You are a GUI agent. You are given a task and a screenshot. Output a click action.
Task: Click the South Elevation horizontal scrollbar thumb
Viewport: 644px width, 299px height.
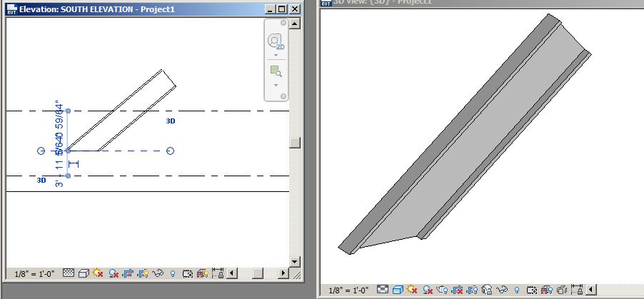[x=258, y=273]
